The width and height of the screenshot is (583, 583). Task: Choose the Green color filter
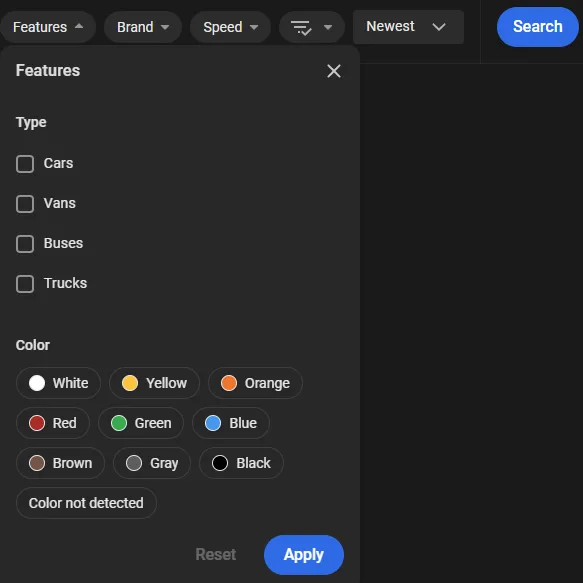point(141,423)
